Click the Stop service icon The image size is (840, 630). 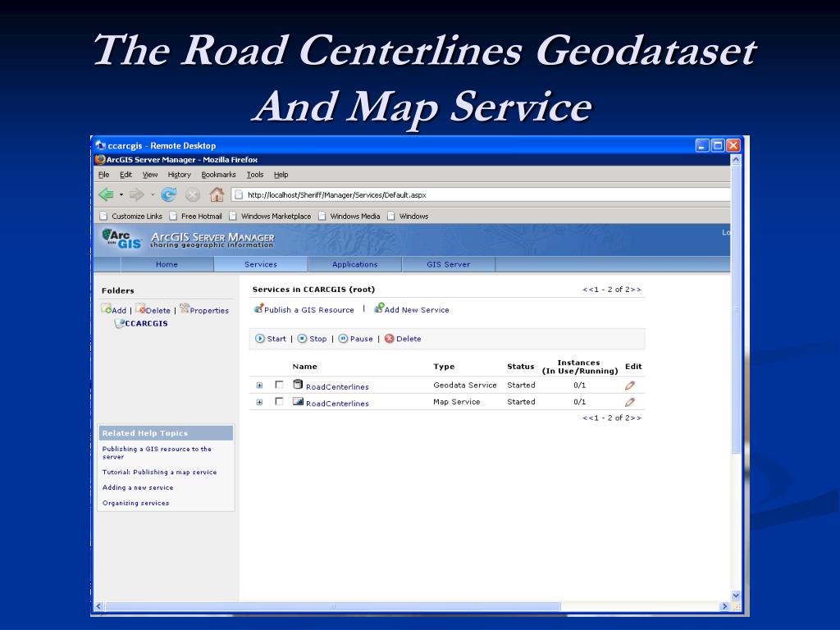pos(302,339)
